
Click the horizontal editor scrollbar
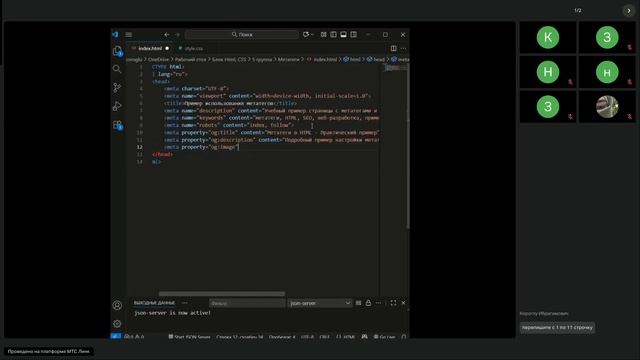point(222,293)
